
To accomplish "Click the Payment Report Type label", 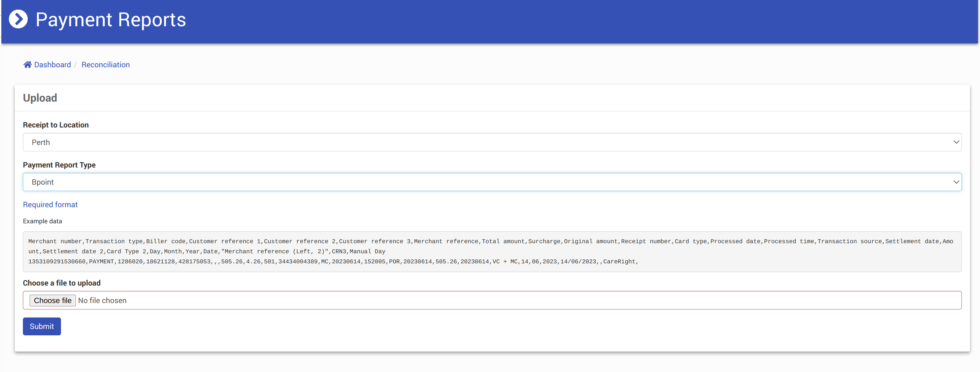I will coord(59,165).
